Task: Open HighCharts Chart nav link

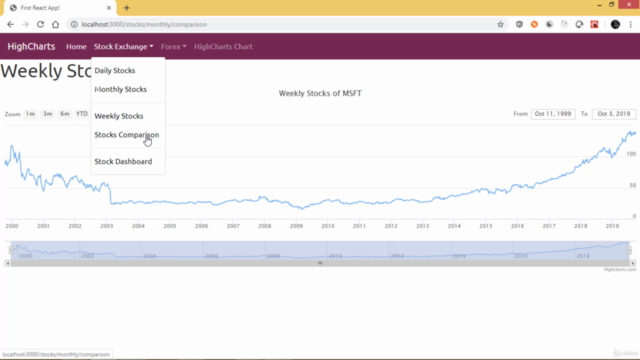Action: 223,47
